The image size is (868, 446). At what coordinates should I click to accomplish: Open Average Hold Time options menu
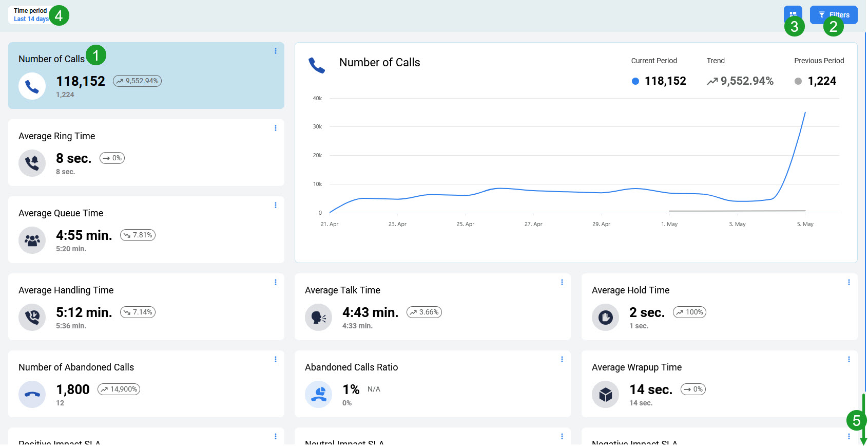(x=848, y=282)
